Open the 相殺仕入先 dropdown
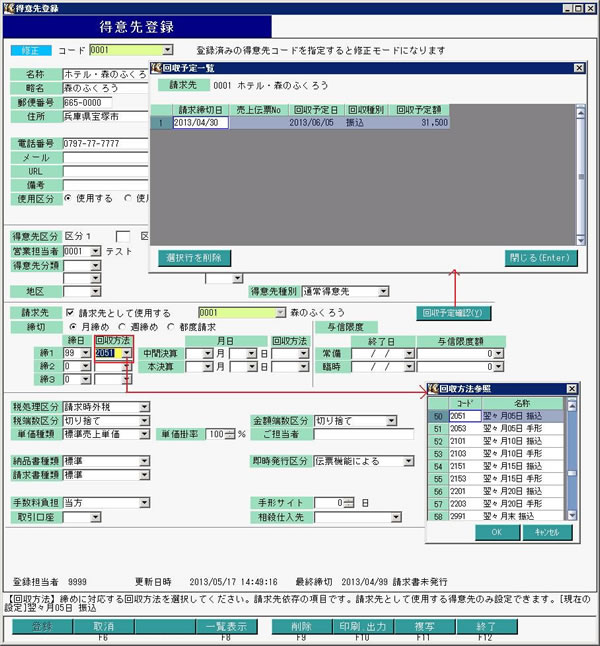 point(396,517)
